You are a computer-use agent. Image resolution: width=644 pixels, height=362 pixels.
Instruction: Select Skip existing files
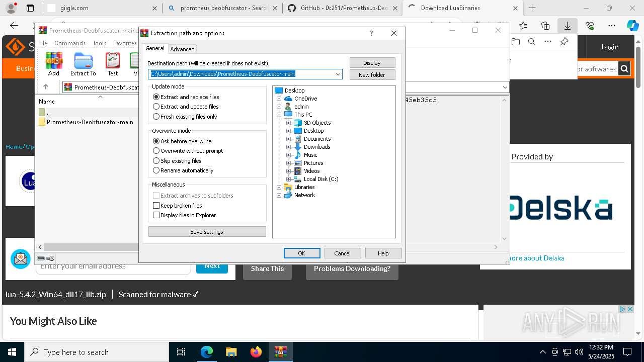tap(177, 161)
